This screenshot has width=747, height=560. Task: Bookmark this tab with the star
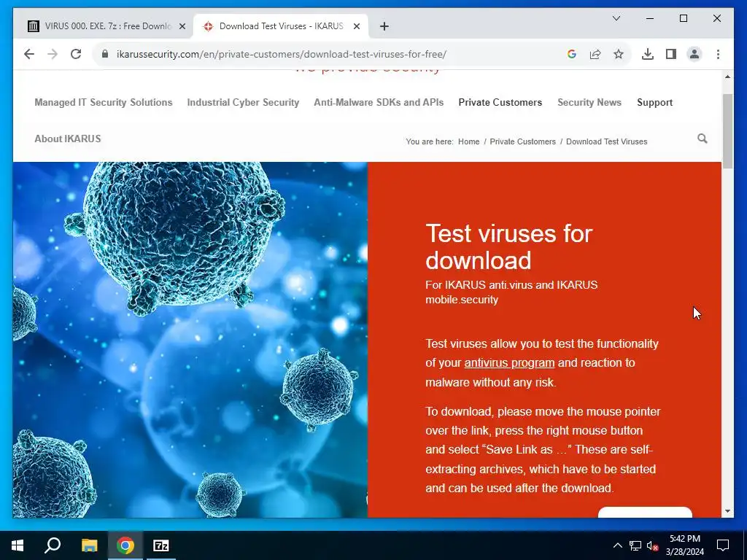point(619,54)
